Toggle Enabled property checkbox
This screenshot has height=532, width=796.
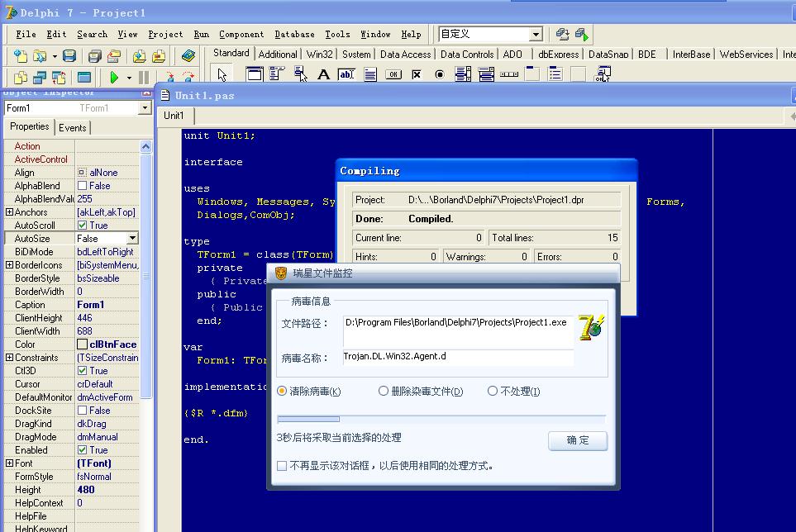(82, 450)
